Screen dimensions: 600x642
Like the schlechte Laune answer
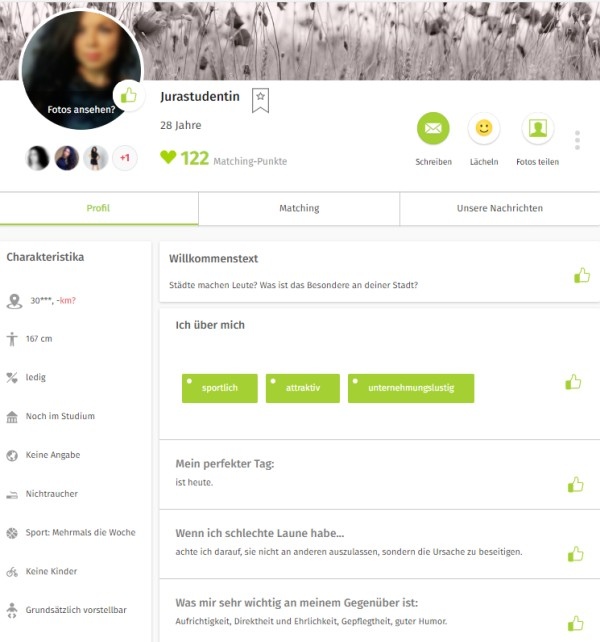(575, 554)
